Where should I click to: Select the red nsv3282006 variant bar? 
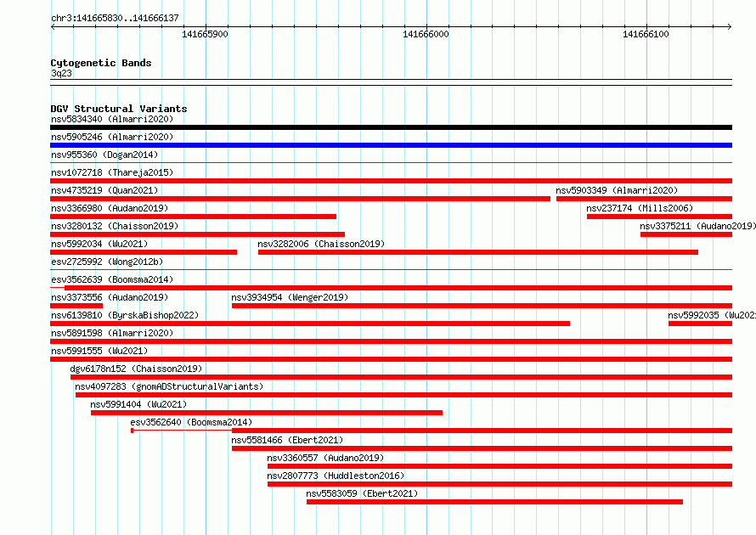tap(478, 252)
